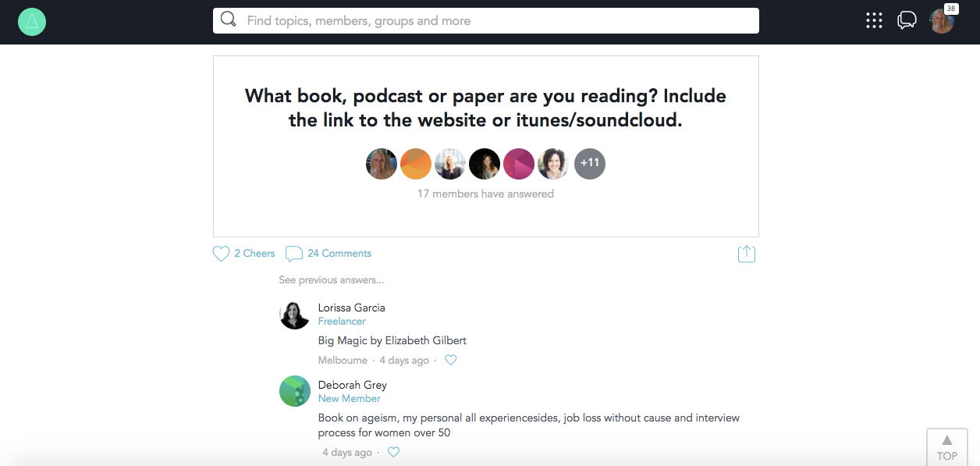This screenshot has width=980, height=466.
Task: Click '17 members have answered' text
Action: tap(485, 194)
